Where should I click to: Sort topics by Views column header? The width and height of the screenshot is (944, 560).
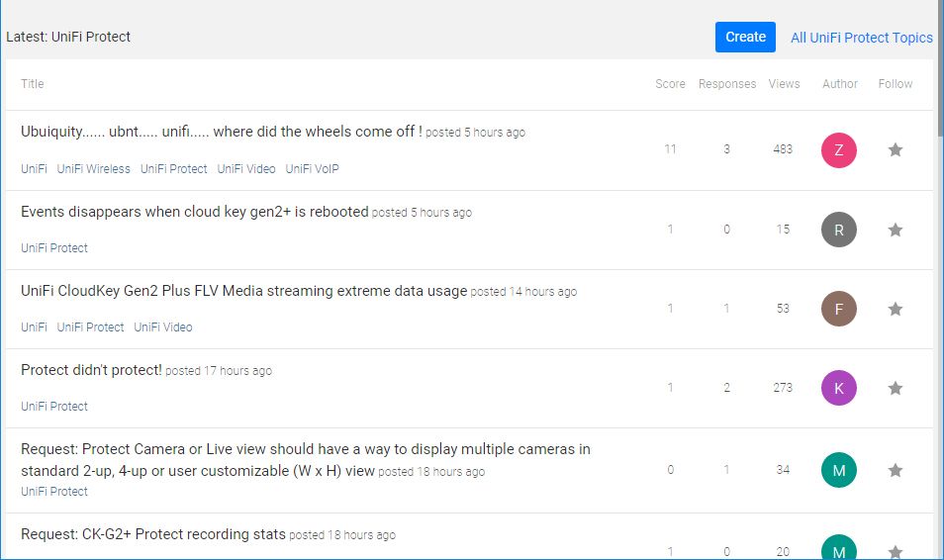click(784, 84)
